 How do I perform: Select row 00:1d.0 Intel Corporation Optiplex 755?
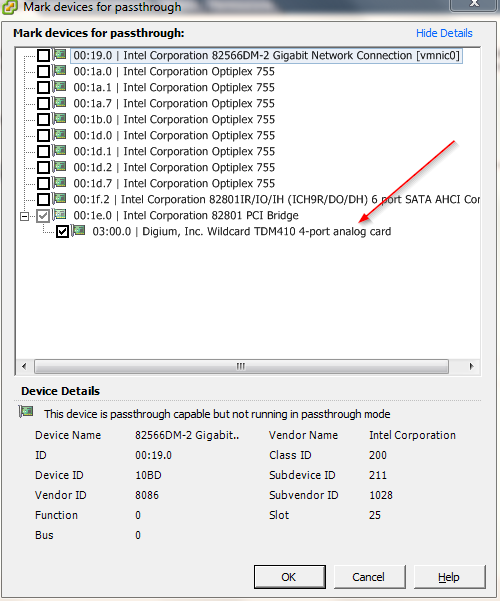[x=174, y=136]
